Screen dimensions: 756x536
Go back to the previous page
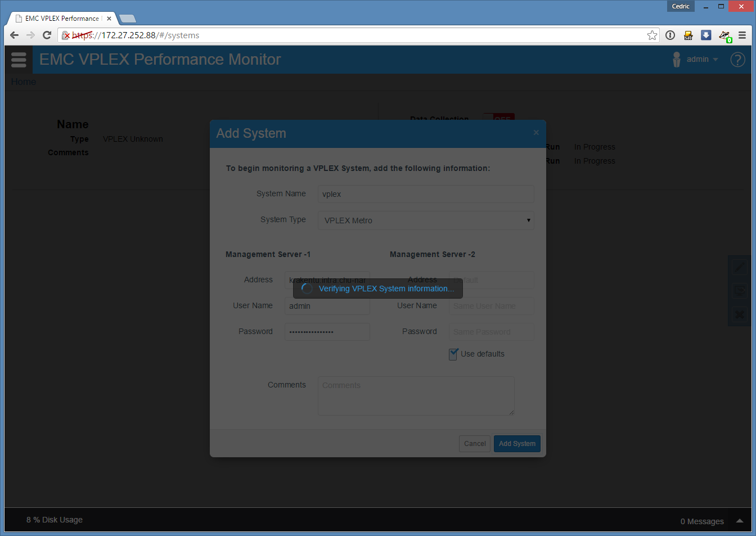pos(15,35)
